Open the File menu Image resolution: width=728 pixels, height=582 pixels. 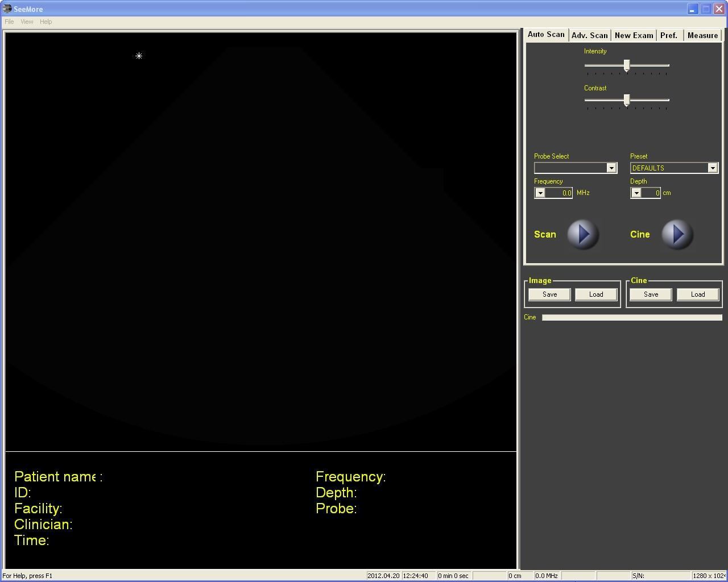coord(9,22)
